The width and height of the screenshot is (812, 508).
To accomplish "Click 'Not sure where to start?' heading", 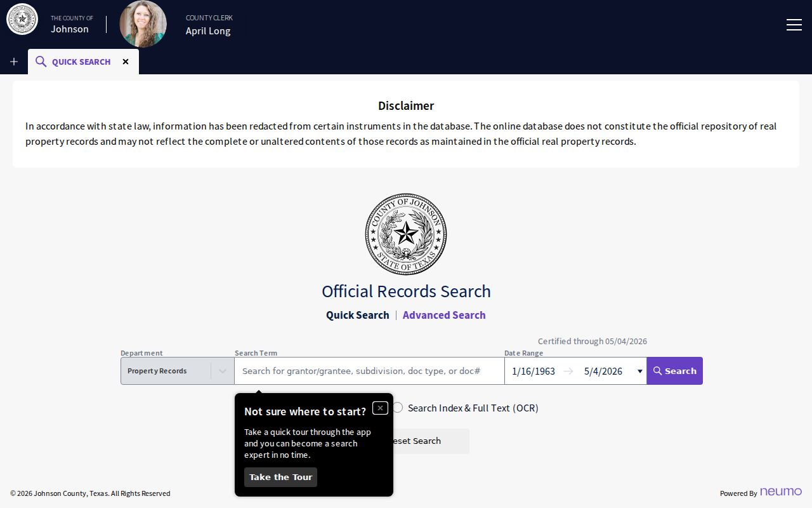I will pyautogui.click(x=305, y=411).
